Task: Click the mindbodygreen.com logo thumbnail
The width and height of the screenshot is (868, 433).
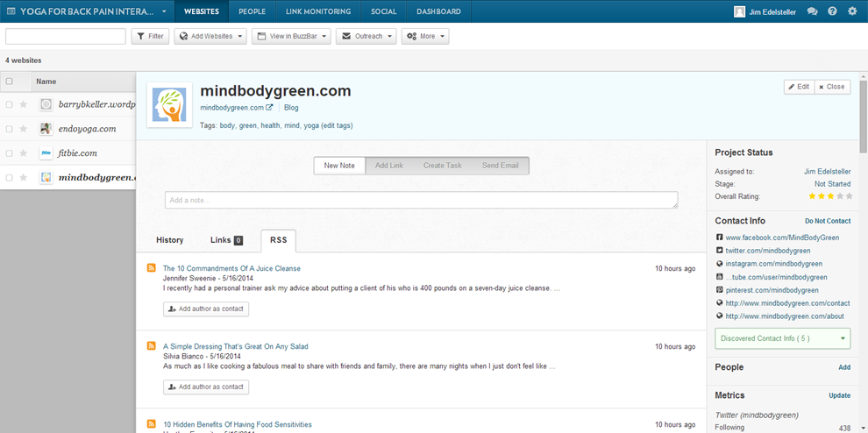Action: (x=169, y=104)
